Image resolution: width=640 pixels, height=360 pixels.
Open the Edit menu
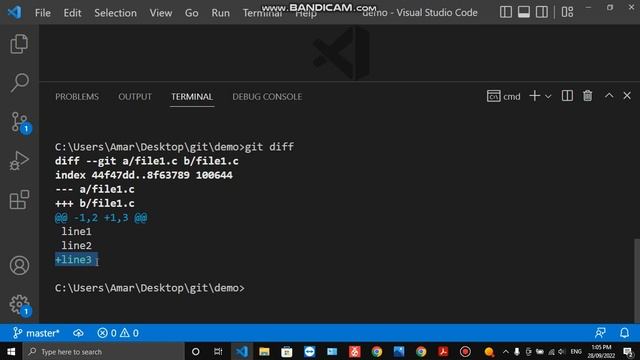click(x=72, y=13)
